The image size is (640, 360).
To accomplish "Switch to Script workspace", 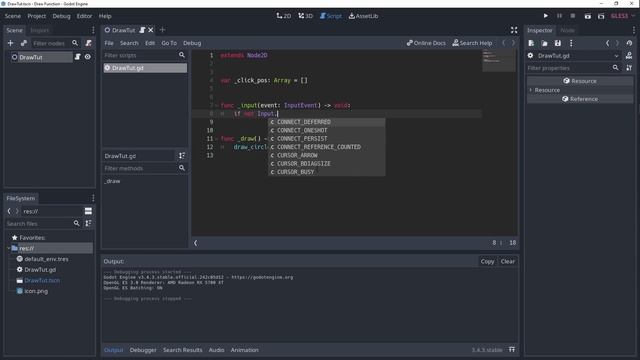I will 331,16.
